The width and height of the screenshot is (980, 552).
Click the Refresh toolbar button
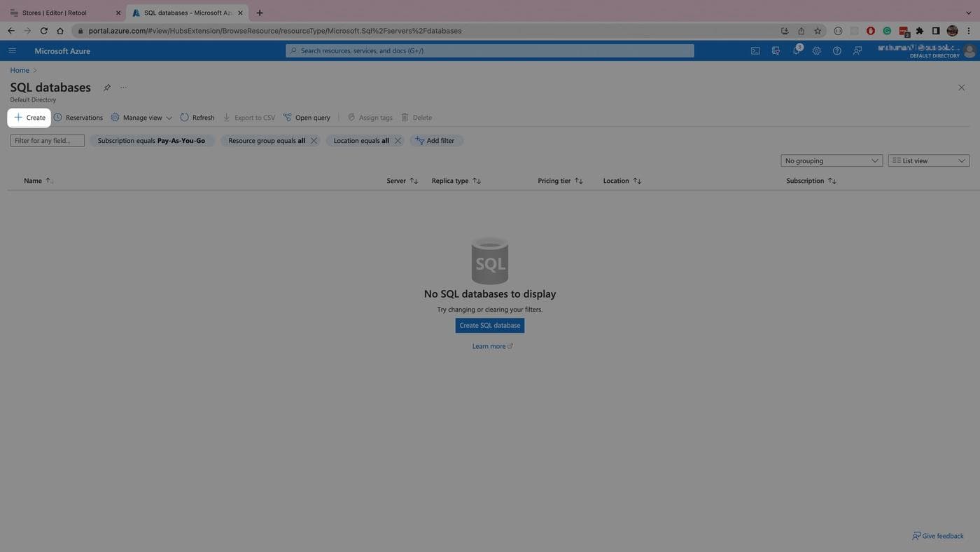197,118
